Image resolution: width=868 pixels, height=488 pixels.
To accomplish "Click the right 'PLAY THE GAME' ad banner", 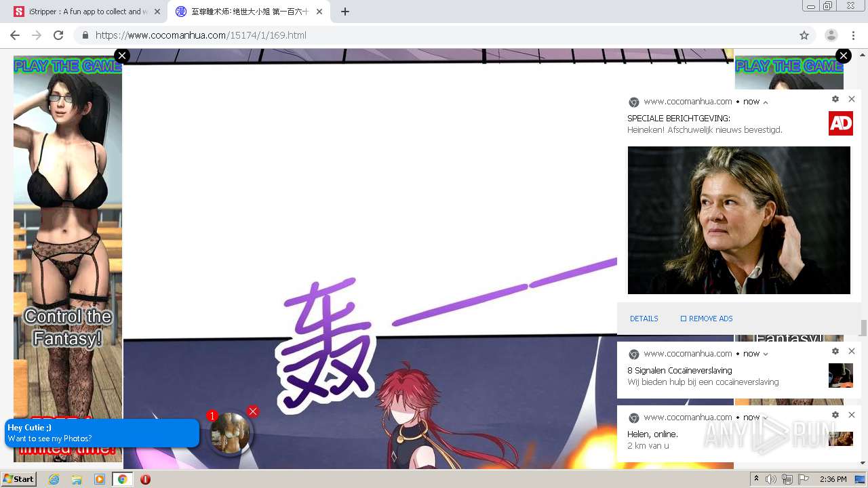I will point(789,73).
